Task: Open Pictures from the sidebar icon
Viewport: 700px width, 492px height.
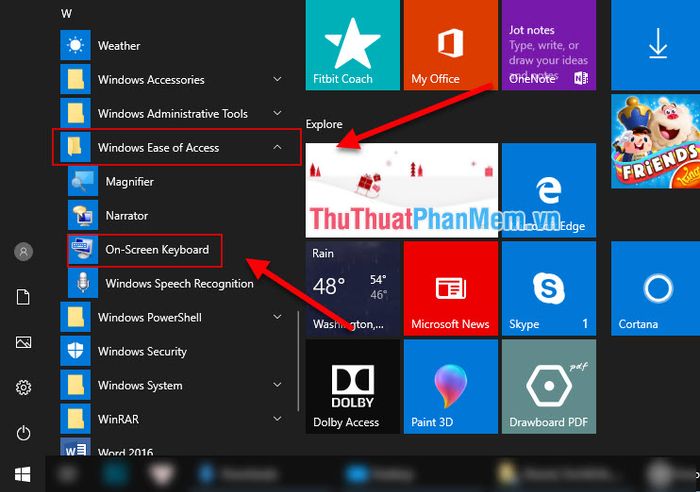Action: [x=23, y=342]
